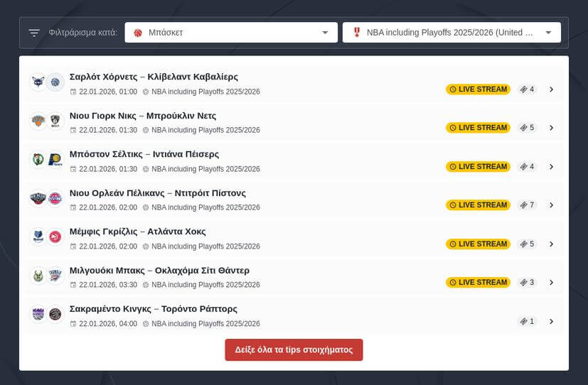Expand the Σακραμέντο Κινγκς match row chevron

551,321
